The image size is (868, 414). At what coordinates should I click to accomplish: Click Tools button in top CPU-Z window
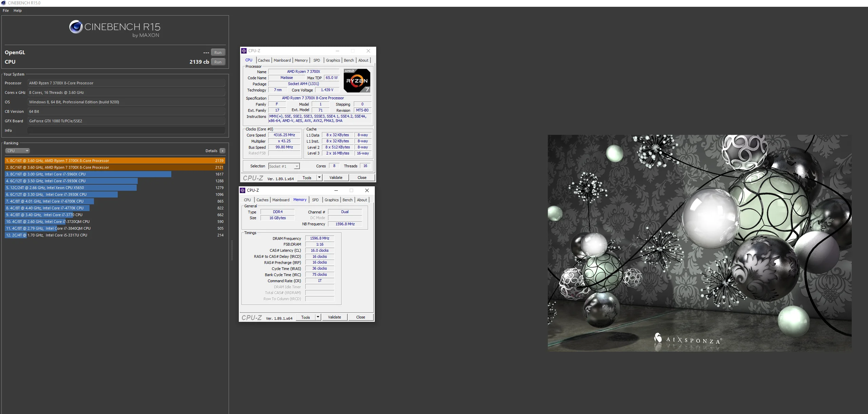click(307, 178)
